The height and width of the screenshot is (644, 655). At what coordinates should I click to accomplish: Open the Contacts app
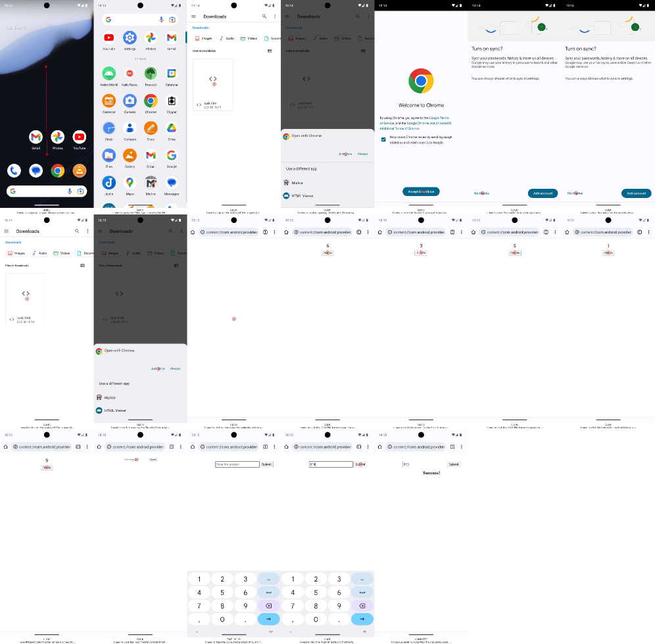click(x=130, y=128)
